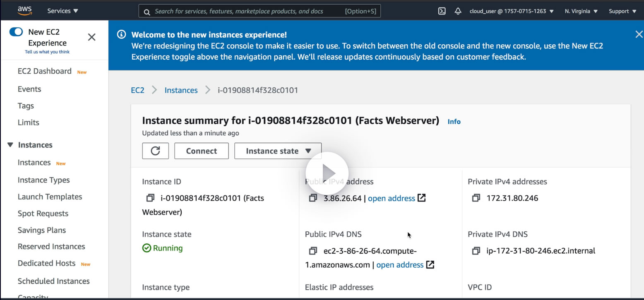
Task: Copy the private IPv4 address 172.31.80.246
Action: pos(476,198)
